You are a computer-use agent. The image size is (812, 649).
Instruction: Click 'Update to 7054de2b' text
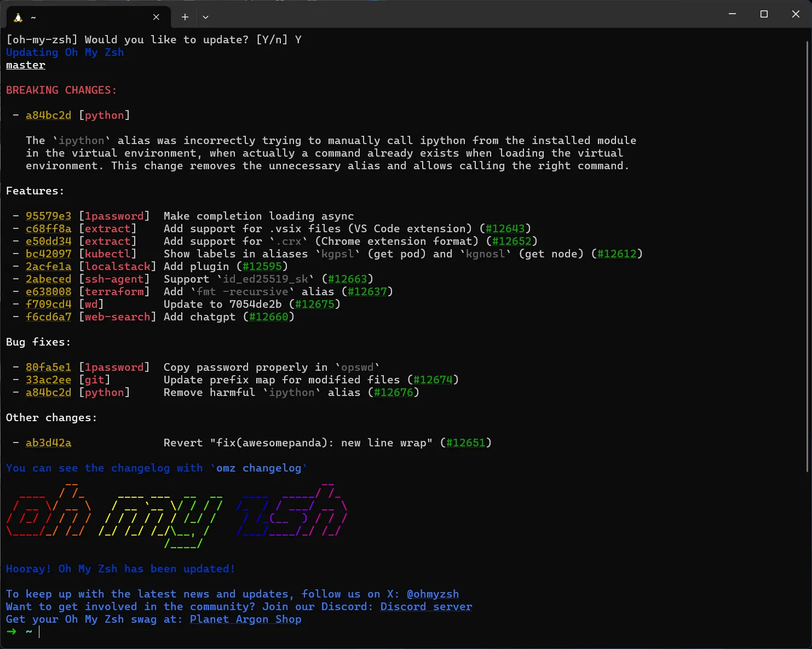pos(222,304)
